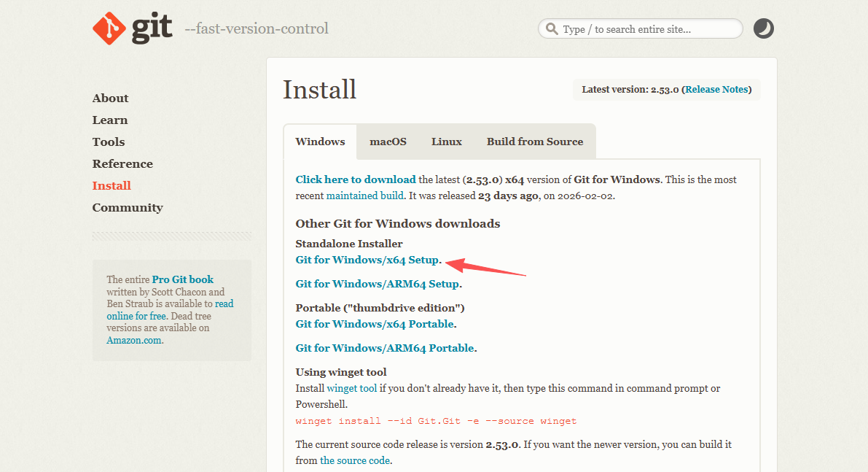Viewport: 868px width, 472px height.
Task: Click the Git diamond logo icon
Action: coord(109,28)
